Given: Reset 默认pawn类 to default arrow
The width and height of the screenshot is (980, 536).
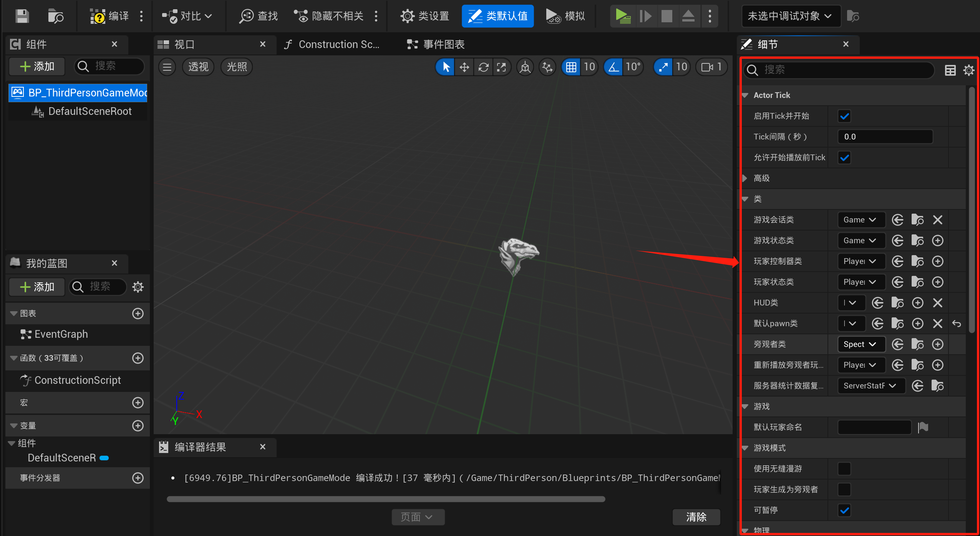Looking at the screenshot, I should coord(957,324).
